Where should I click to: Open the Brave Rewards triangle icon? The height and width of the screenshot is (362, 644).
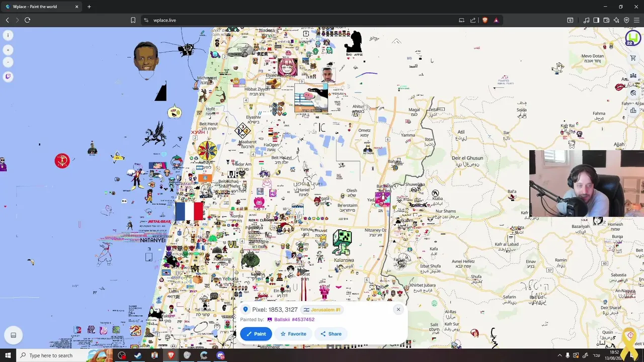coord(496,20)
